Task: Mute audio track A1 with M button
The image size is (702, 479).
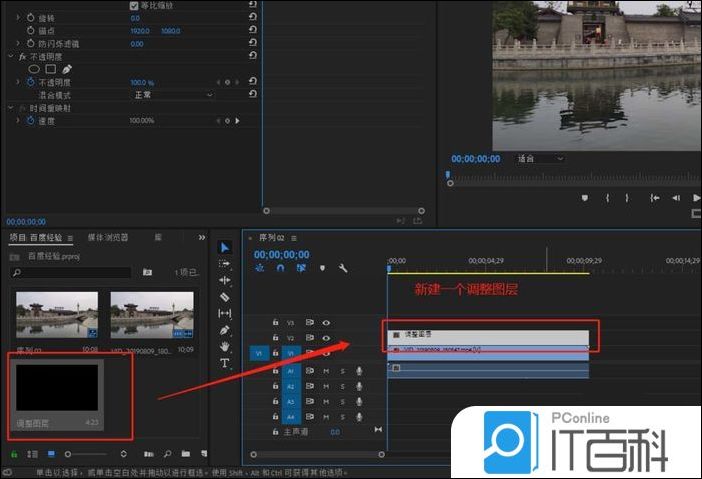Action: [326, 370]
